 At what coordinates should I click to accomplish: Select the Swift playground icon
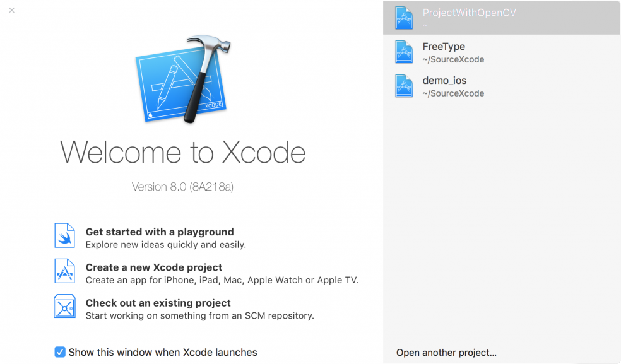coord(64,235)
